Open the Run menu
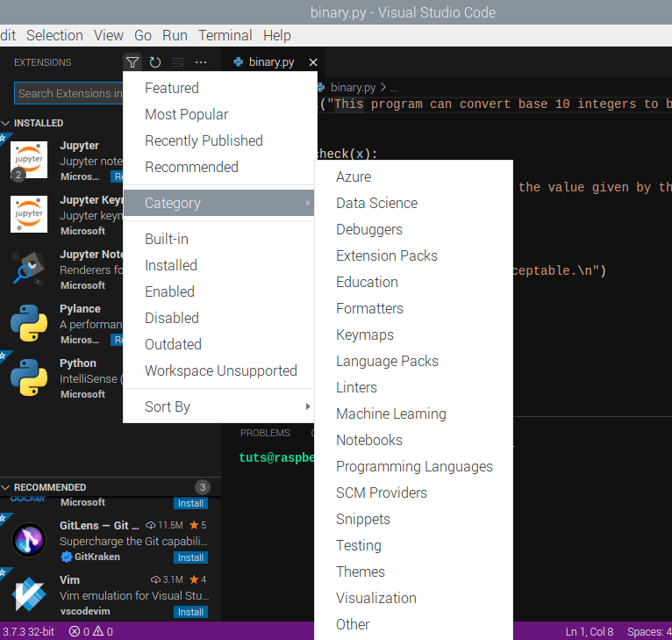 click(x=175, y=35)
